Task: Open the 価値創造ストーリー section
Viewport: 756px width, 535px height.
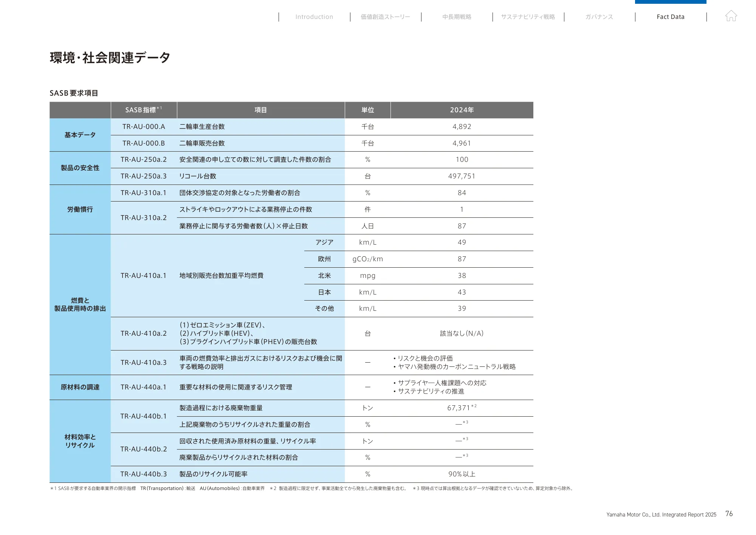Action: click(386, 17)
